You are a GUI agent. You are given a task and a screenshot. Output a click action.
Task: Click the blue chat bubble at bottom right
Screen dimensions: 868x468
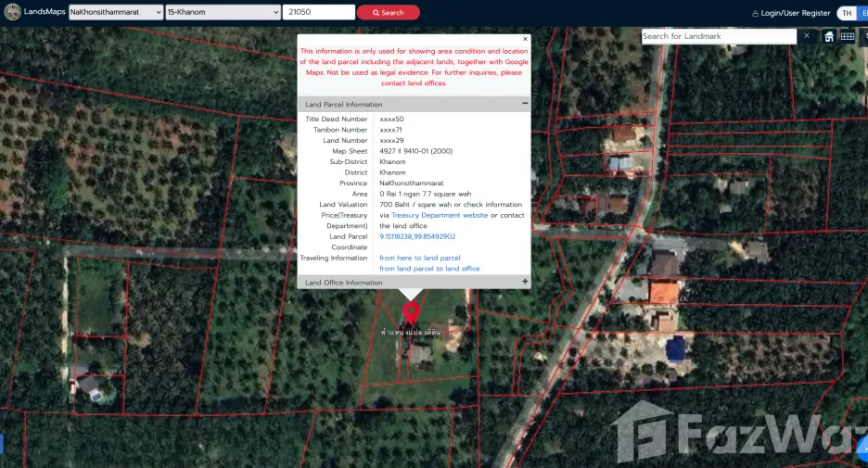862,449
